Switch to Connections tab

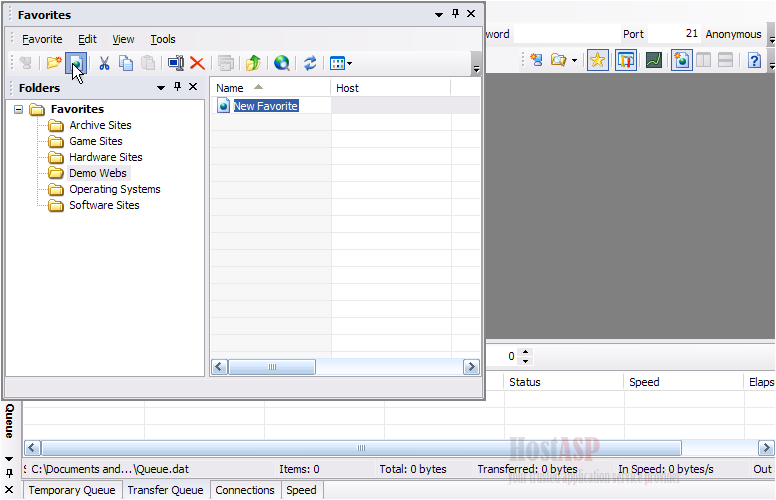pyautogui.click(x=244, y=490)
